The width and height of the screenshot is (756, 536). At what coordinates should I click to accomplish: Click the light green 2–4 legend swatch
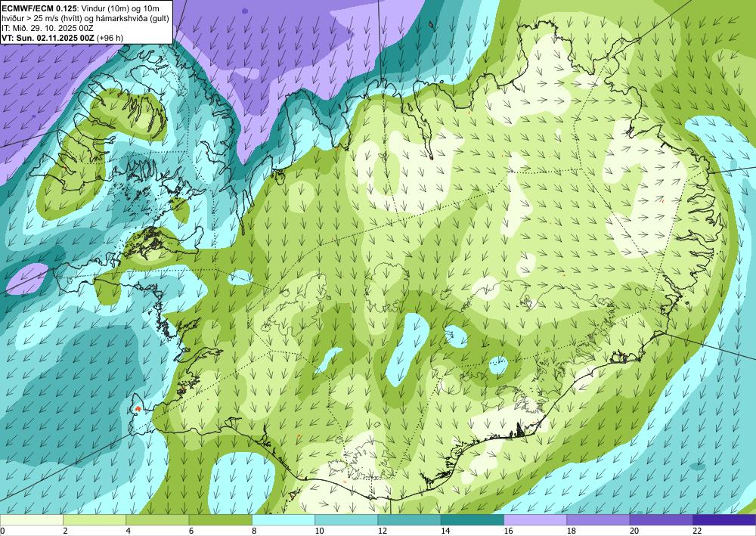pos(94,520)
